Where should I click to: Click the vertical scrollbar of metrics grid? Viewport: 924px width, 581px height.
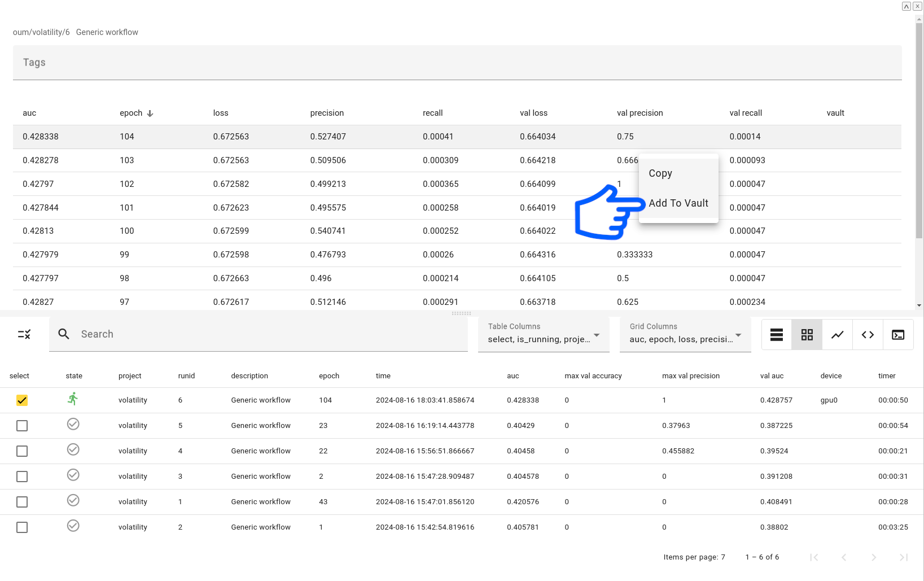click(x=919, y=130)
